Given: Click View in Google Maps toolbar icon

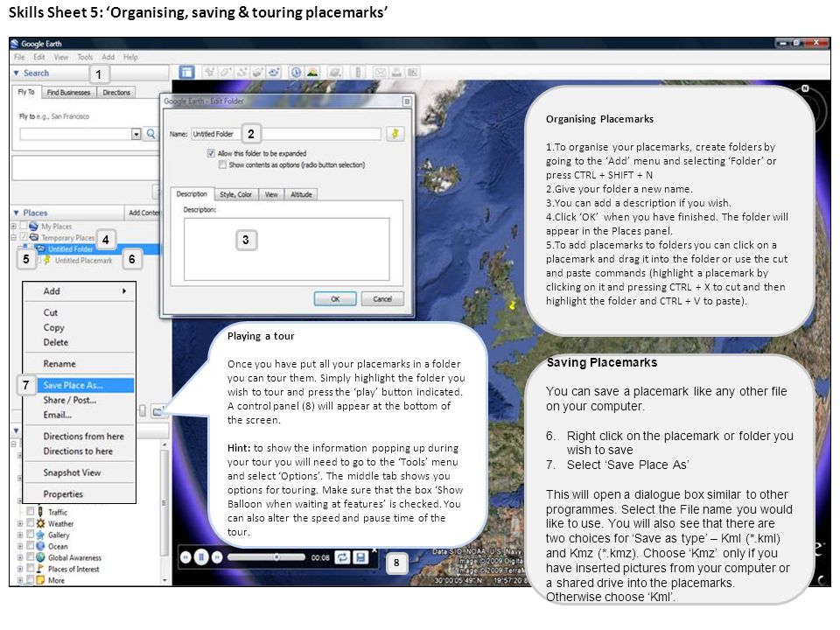Looking at the screenshot, I should coord(412,73).
